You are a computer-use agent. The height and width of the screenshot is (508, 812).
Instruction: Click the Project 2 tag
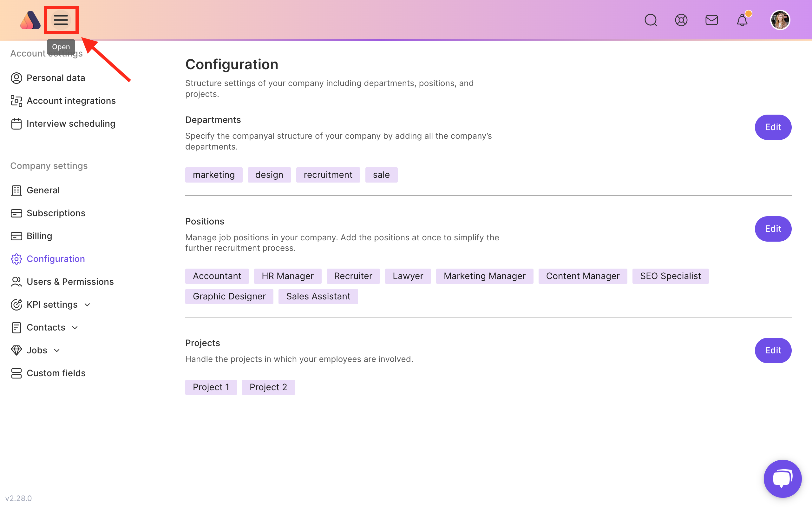(268, 387)
